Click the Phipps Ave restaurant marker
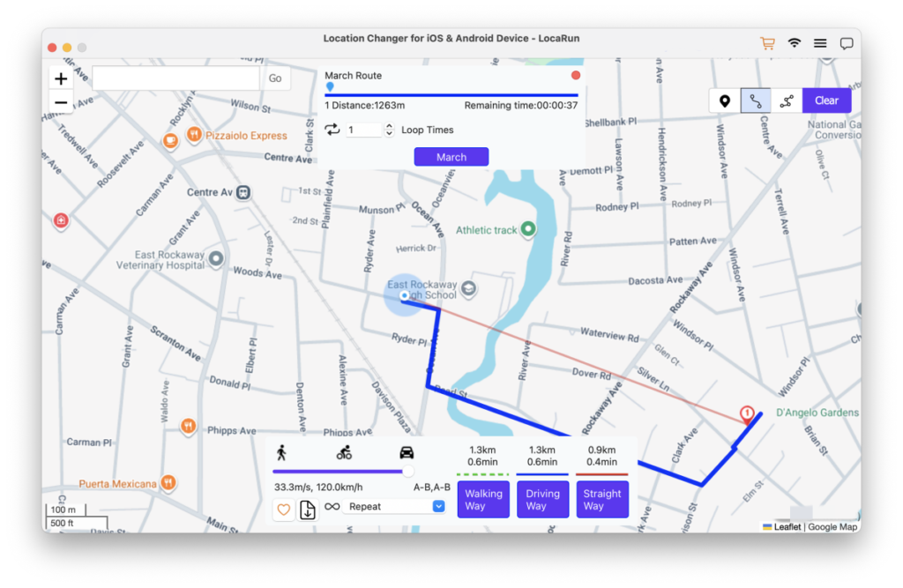 (189, 426)
